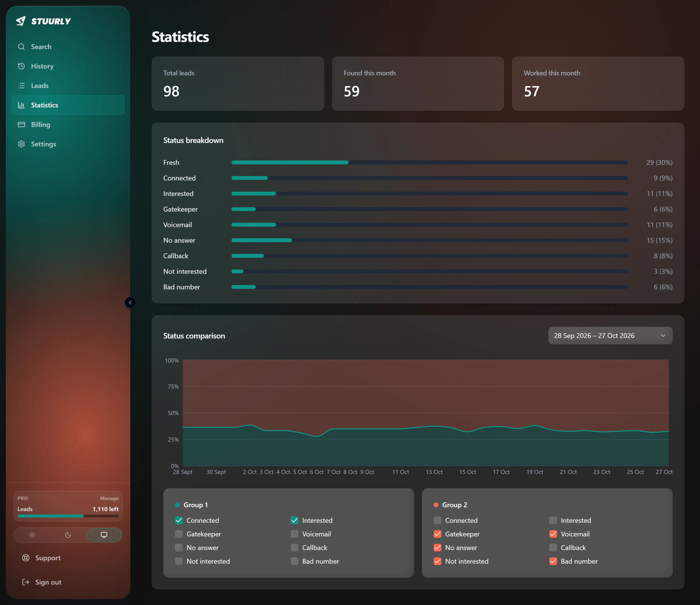Navigate to Billing page
700x605 pixels.
68,124
